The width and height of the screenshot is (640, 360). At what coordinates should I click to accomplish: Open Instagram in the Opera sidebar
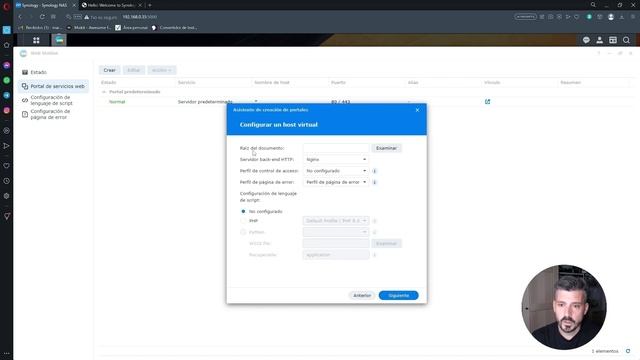tap(7, 110)
